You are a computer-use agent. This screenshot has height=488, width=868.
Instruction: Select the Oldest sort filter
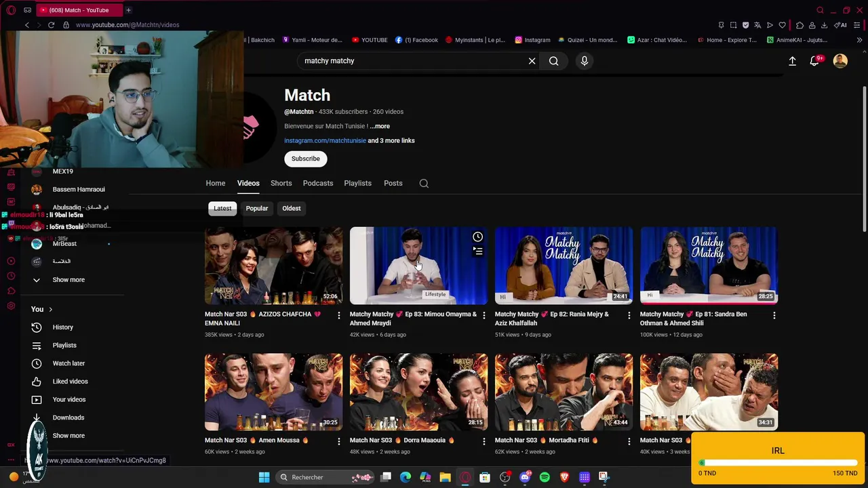pyautogui.click(x=292, y=209)
